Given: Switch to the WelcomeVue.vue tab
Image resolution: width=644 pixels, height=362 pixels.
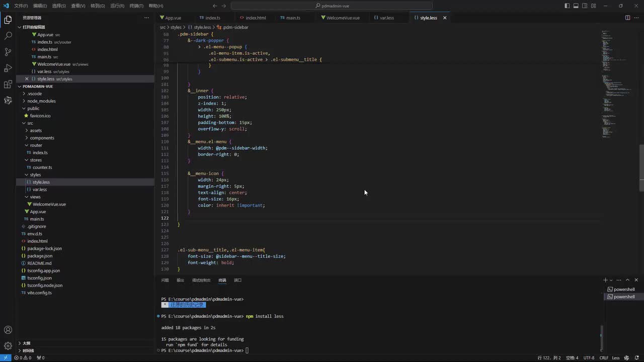Looking at the screenshot, I should 343,18.
